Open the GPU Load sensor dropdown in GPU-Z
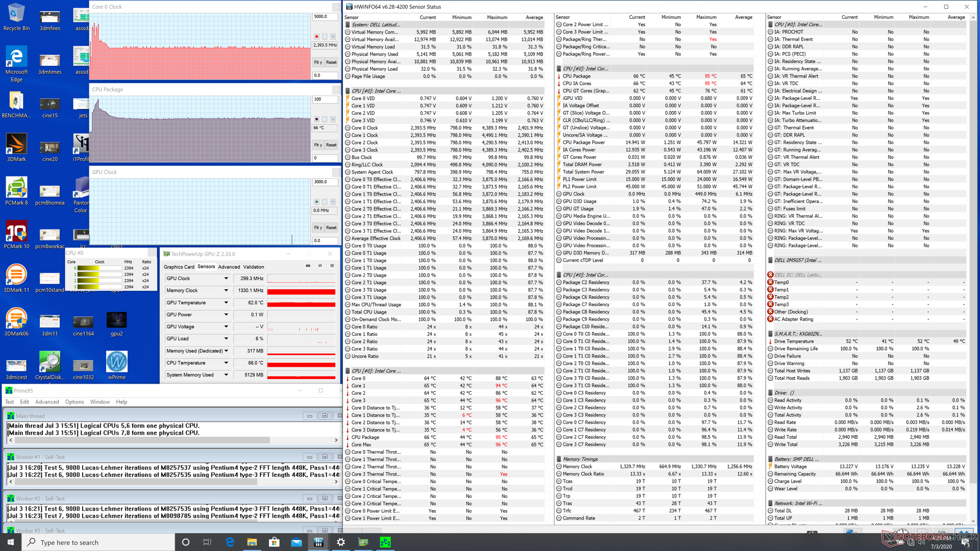980x551 pixels. 226,339
